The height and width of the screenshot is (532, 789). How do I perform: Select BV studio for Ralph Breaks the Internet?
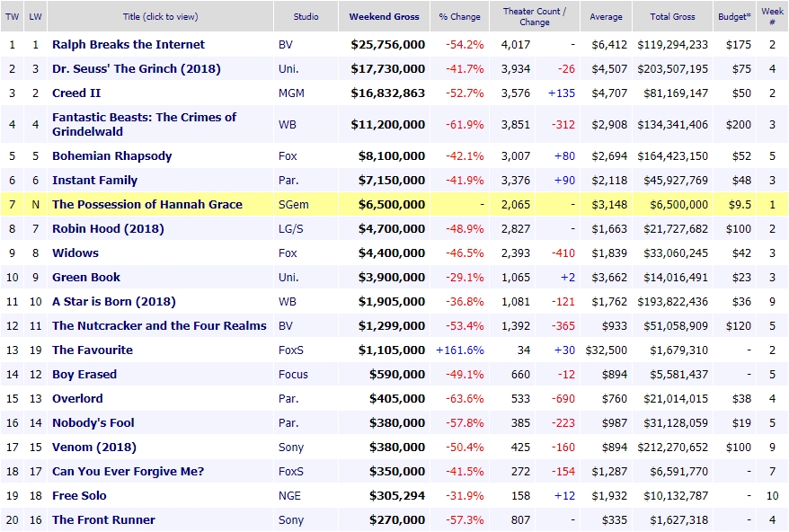[x=285, y=44]
